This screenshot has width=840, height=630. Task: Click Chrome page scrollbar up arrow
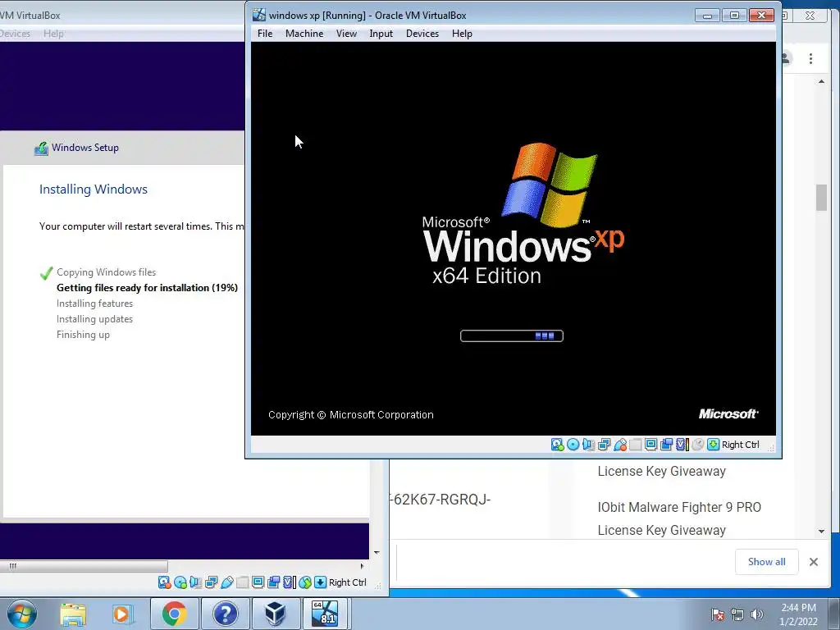pos(821,81)
